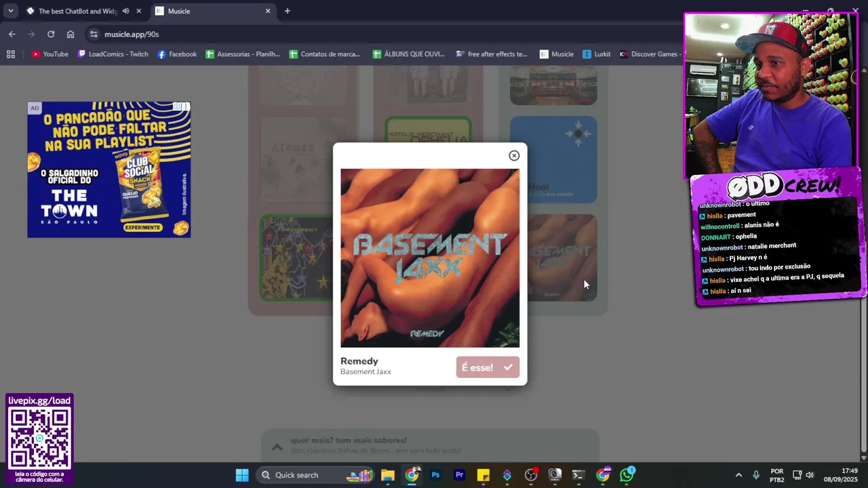Open the second Chrome profile taskbar icon

tap(603, 475)
